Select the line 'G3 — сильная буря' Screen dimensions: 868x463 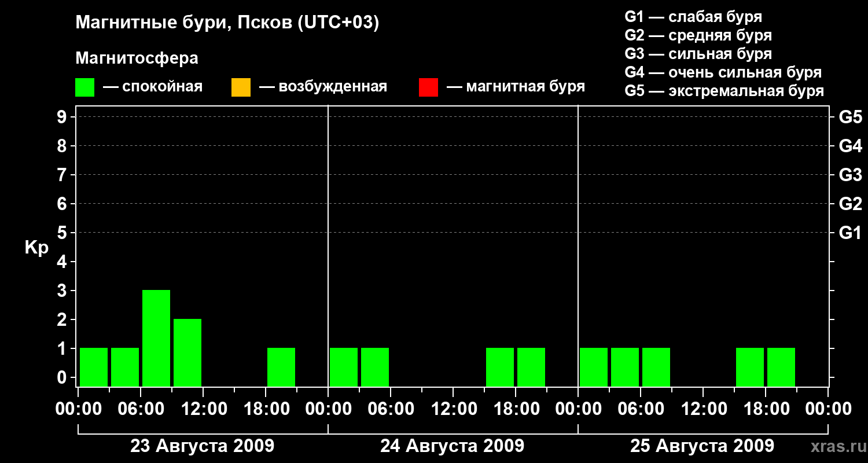(698, 54)
